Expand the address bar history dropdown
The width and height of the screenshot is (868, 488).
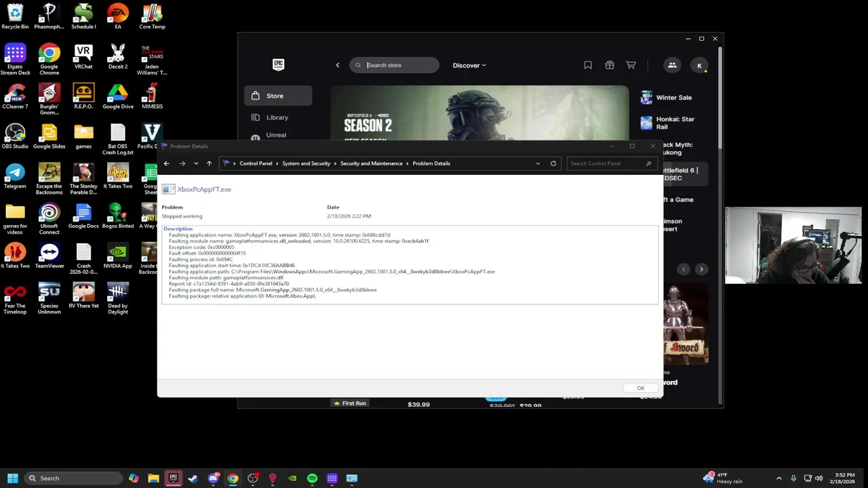point(538,163)
